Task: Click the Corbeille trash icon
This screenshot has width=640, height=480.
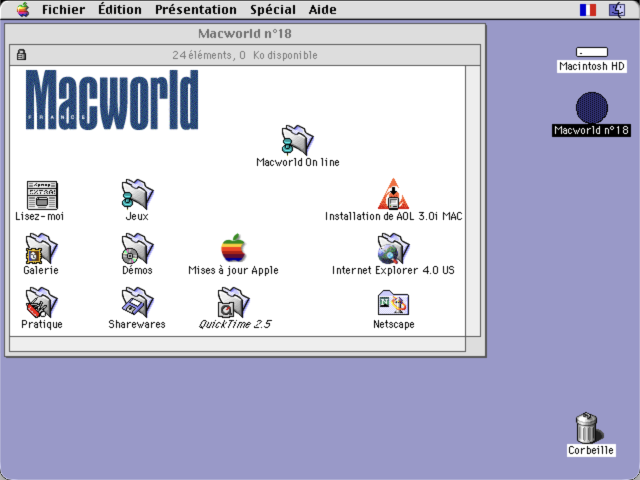Action: (588, 427)
